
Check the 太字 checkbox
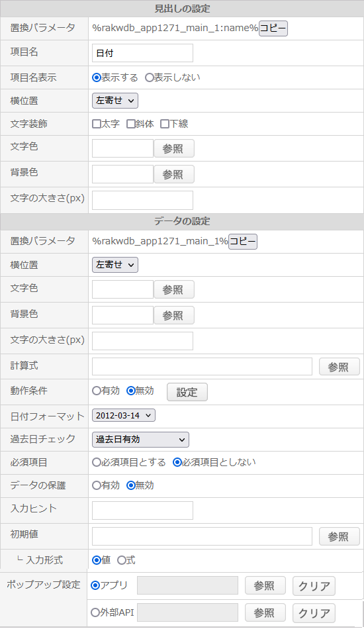(x=97, y=124)
